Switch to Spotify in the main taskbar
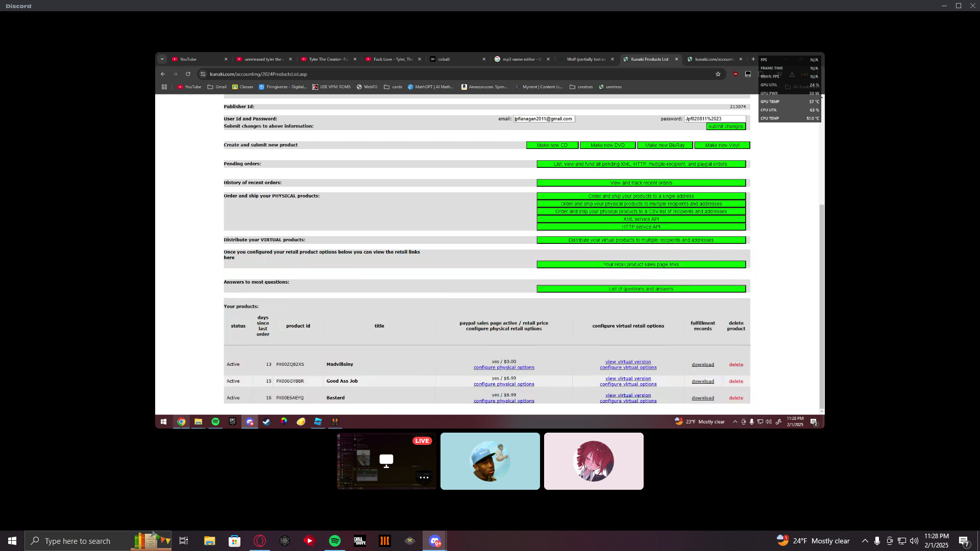Image resolution: width=980 pixels, height=551 pixels. pos(335,541)
